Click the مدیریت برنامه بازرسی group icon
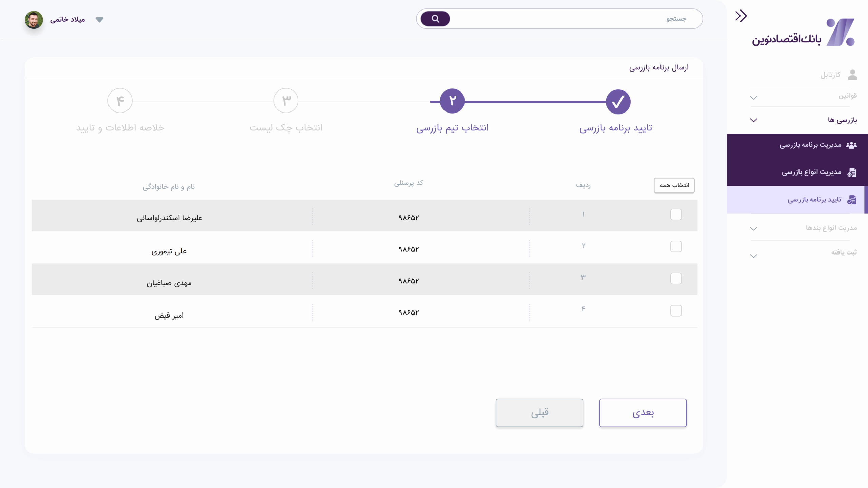Screen dimensions: 868x488 click(x=851, y=145)
